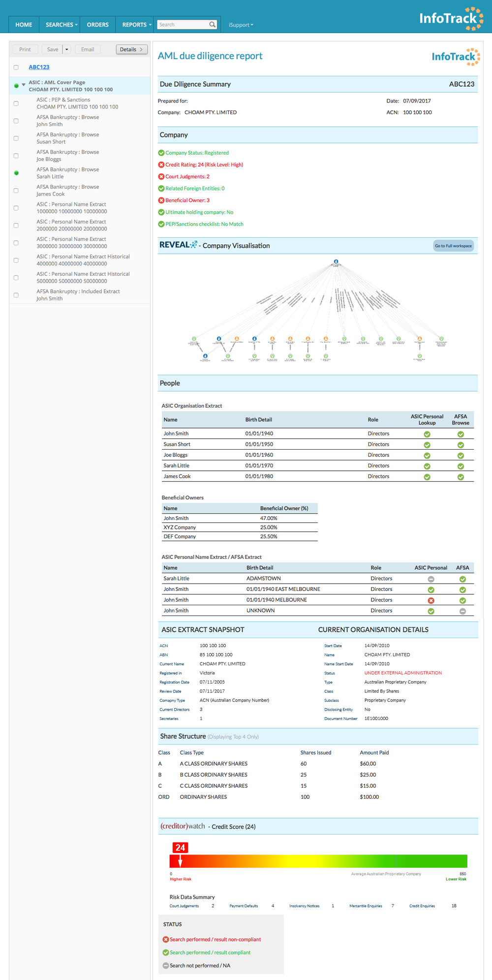
Task: Click the grey search-not-performed legend icon
Action: click(x=166, y=966)
